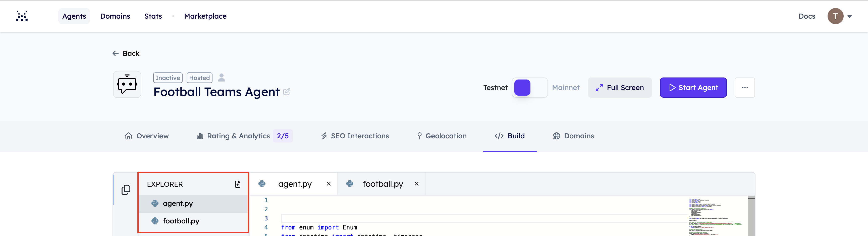Open football.py in the Explorer list
This screenshot has width=868, height=236.
tap(193, 221)
